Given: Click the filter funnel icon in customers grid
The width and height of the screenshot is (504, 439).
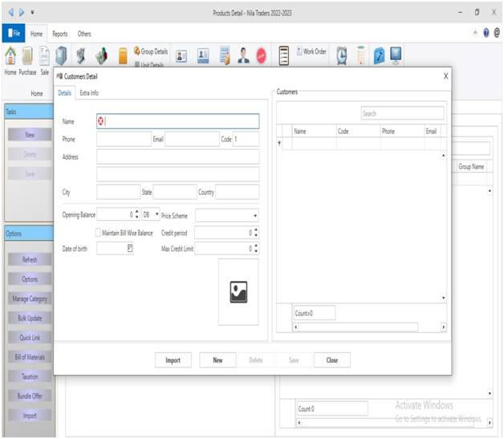Looking at the screenshot, I should pyautogui.click(x=279, y=144).
